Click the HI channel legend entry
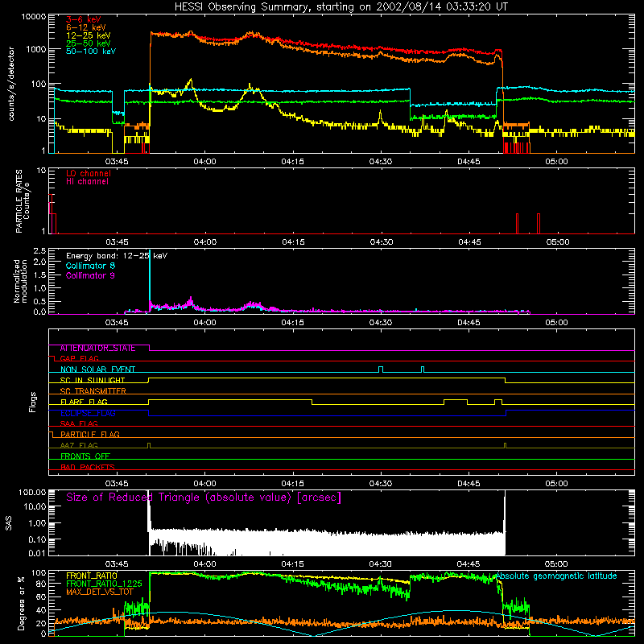Screen dimensions: 644x644 pyautogui.click(x=87, y=182)
